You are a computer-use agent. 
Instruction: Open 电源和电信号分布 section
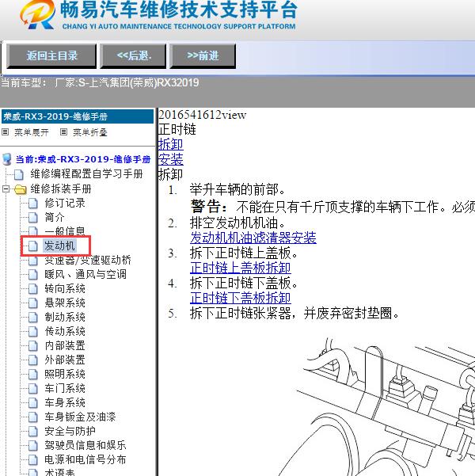pos(85,459)
